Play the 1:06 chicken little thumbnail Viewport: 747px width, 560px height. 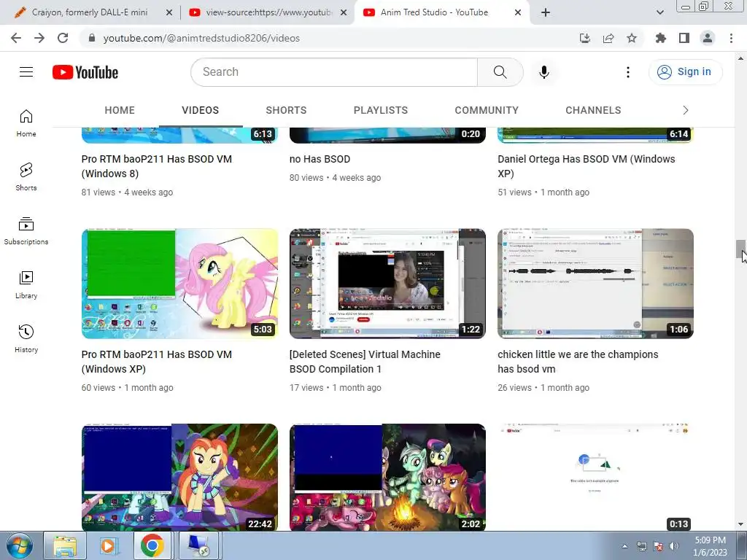pos(595,284)
